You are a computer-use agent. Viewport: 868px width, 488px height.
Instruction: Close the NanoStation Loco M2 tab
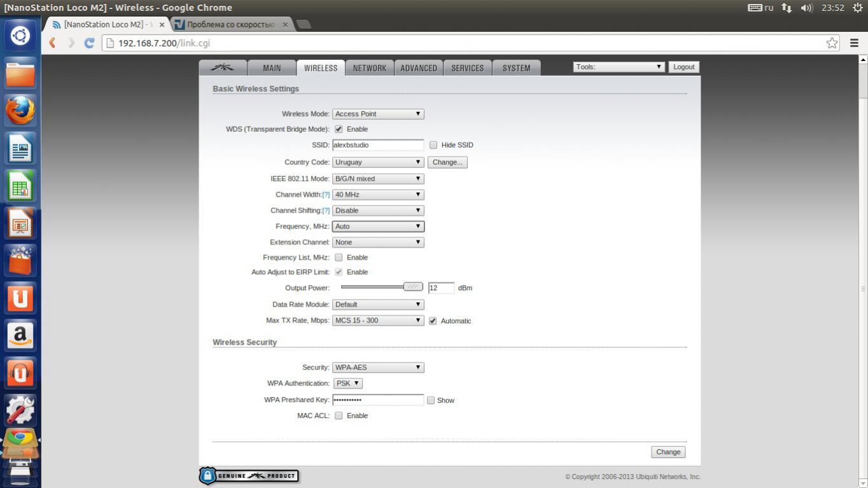tap(162, 25)
